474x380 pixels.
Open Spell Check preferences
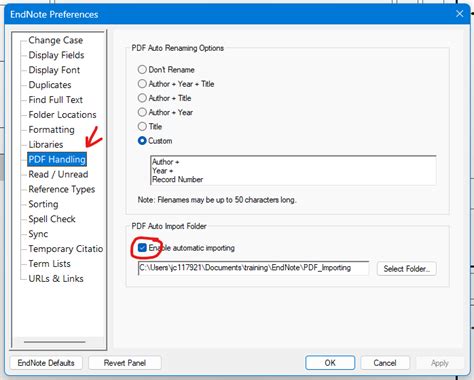(52, 219)
